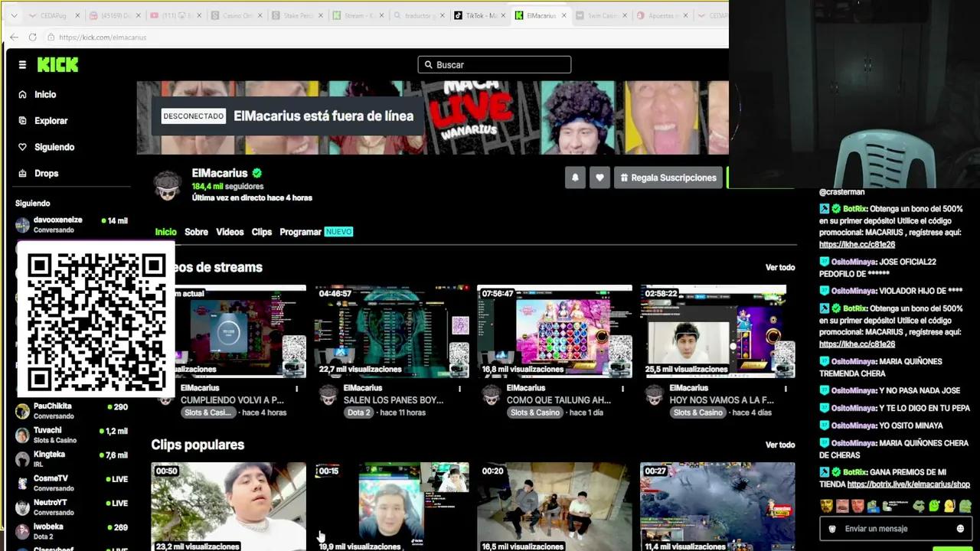
Task: Open the 02:58:22 stream thumbnail
Action: point(717,331)
